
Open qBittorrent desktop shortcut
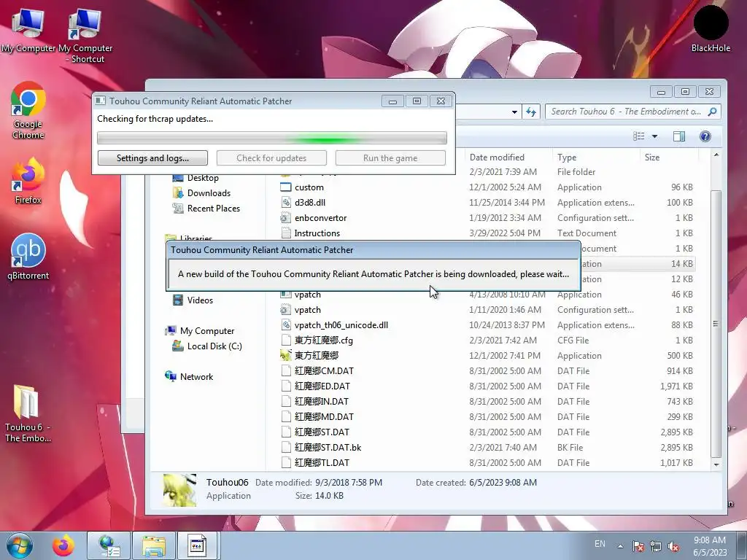point(28,256)
